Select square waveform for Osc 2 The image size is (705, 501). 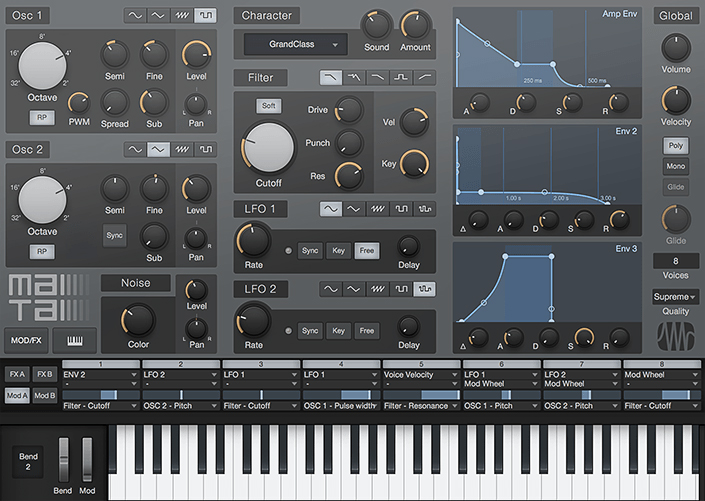(x=205, y=149)
